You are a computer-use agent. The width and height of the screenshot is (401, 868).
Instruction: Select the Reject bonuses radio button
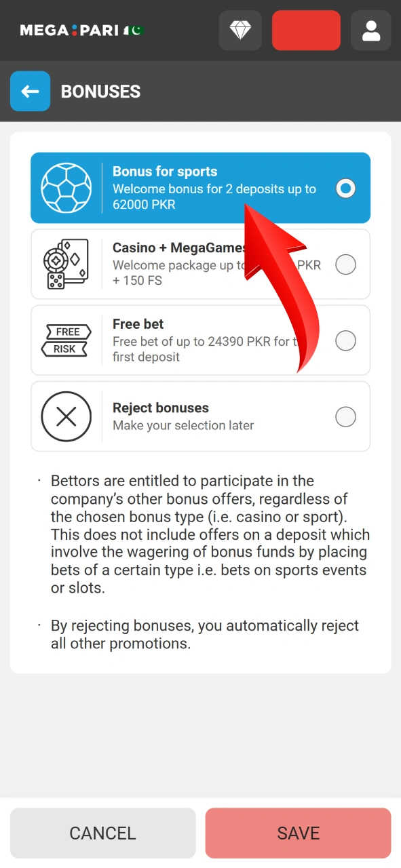345,416
